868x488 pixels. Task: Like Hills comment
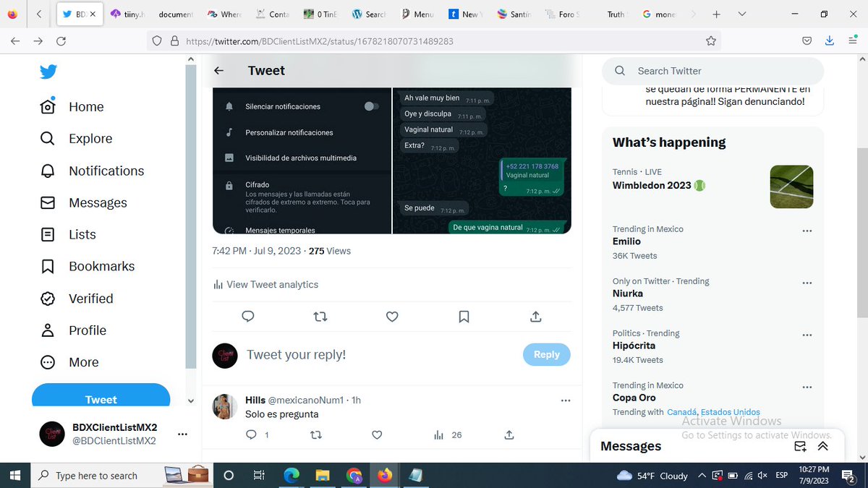pyautogui.click(x=377, y=435)
